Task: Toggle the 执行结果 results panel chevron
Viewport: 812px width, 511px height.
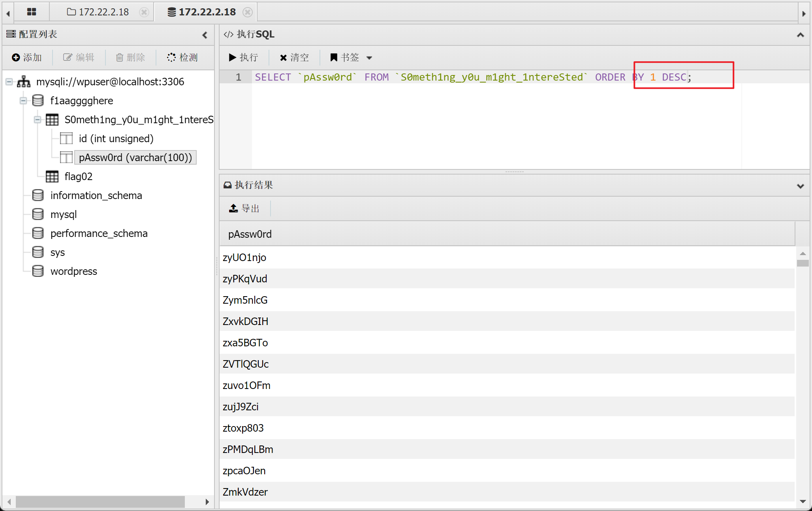Action: [x=800, y=186]
